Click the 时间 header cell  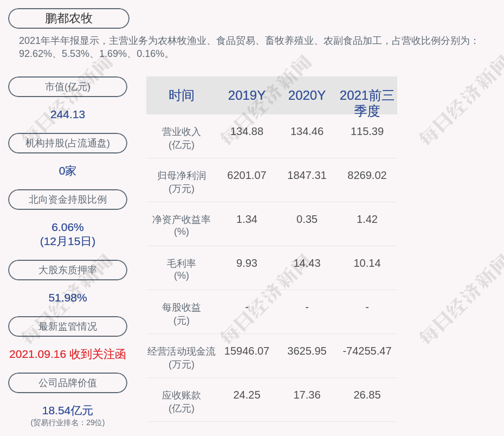182,95
